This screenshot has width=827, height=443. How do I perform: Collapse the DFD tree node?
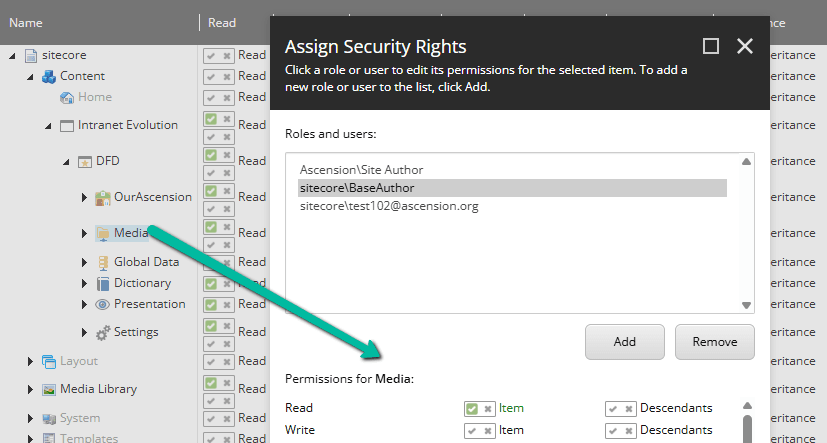(x=66, y=161)
